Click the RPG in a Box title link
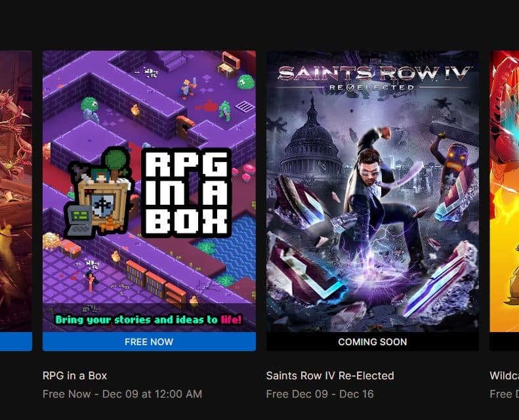 [75, 375]
